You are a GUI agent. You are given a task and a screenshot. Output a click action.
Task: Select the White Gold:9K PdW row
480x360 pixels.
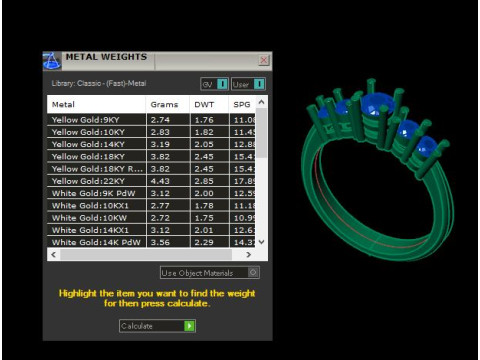coord(152,193)
